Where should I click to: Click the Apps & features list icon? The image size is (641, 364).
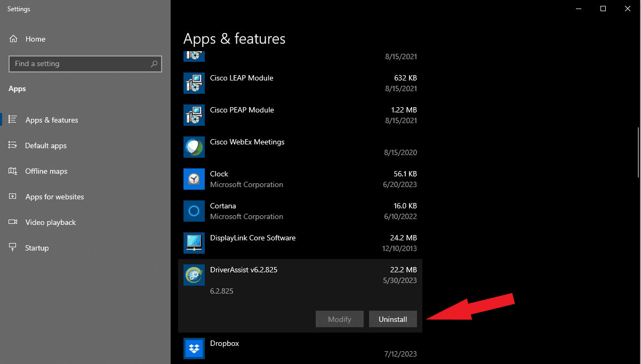pos(13,120)
